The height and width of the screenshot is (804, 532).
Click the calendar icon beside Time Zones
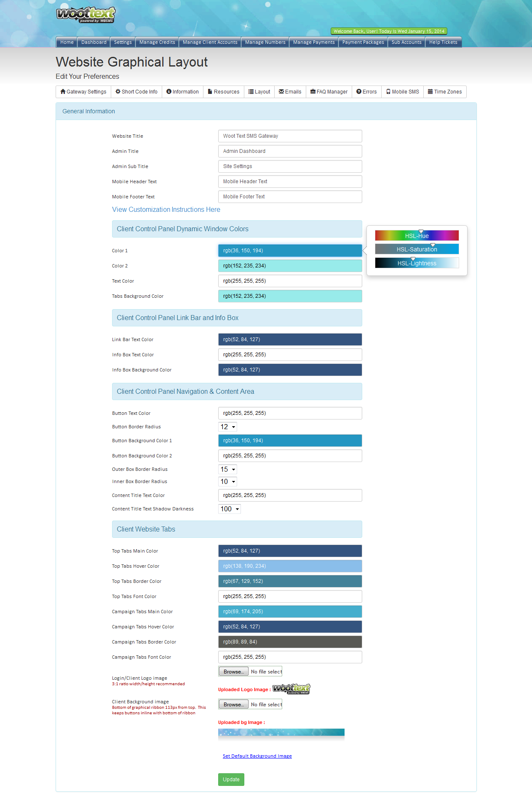pyautogui.click(x=430, y=91)
